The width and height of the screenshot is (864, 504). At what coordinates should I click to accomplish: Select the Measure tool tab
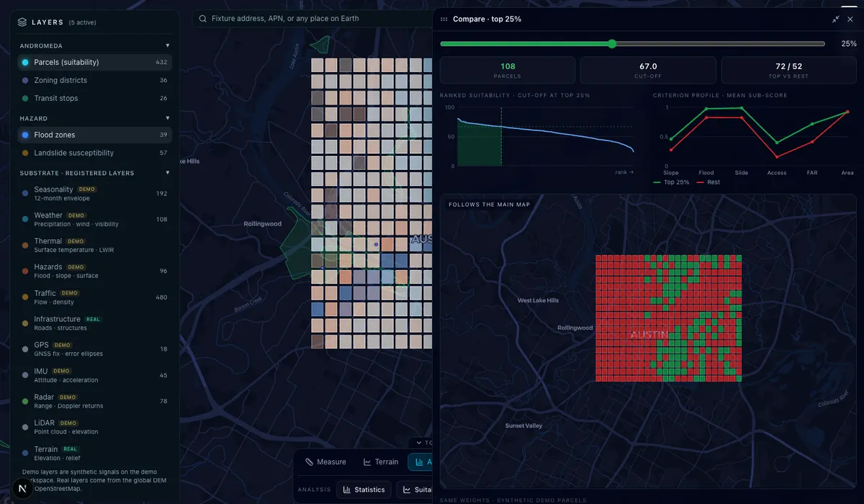point(325,462)
